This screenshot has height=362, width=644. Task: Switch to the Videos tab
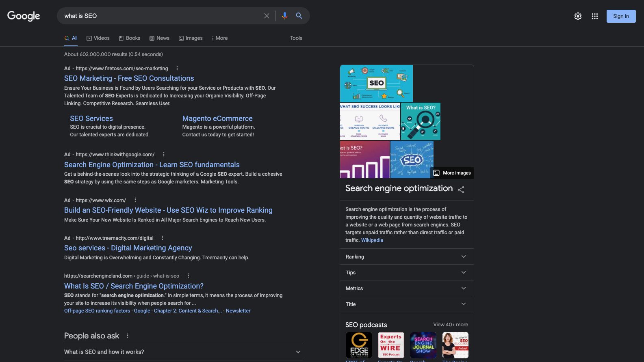[x=98, y=38]
